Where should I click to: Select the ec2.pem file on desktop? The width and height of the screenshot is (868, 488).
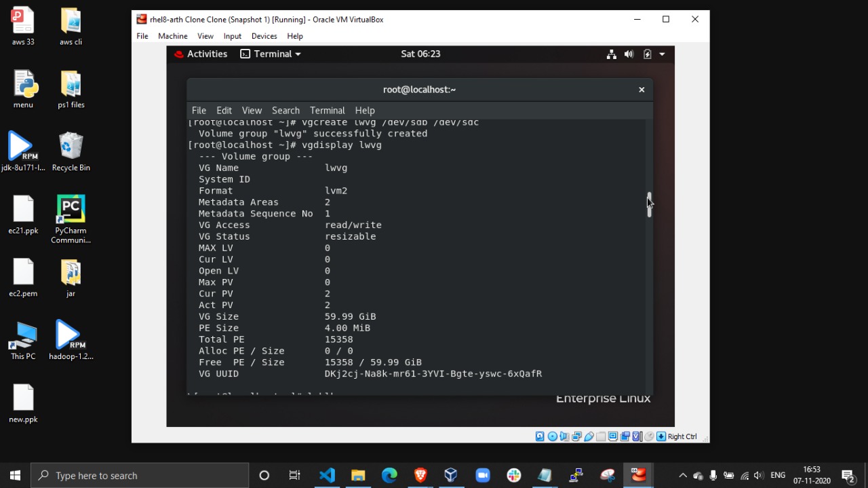[23, 278]
